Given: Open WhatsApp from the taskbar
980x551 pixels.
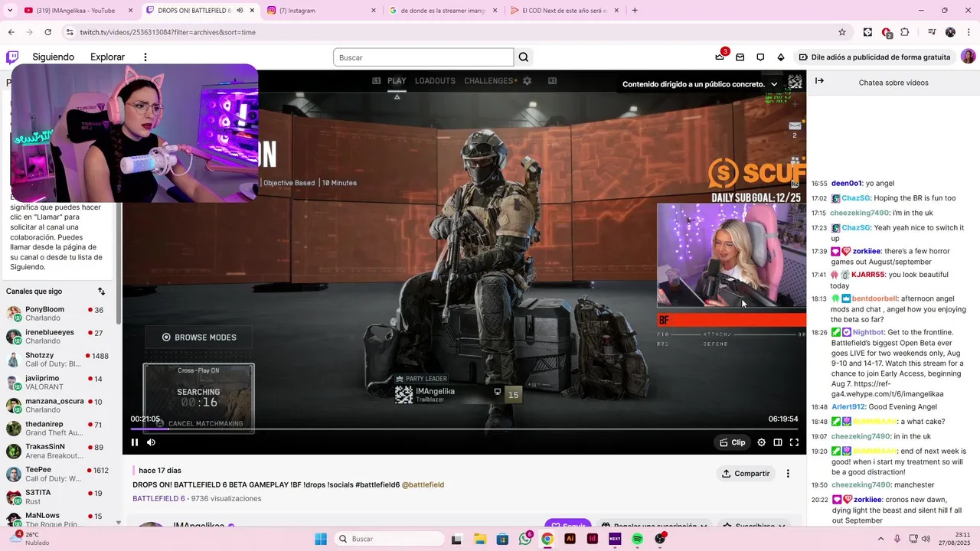Looking at the screenshot, I should pyautogui.click(x=525, y=539).
